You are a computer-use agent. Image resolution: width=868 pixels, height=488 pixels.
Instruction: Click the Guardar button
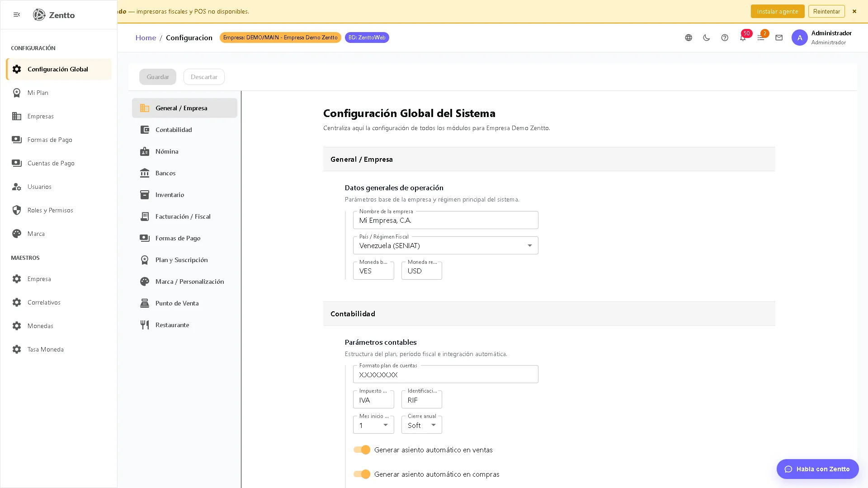tap(158, 77)
